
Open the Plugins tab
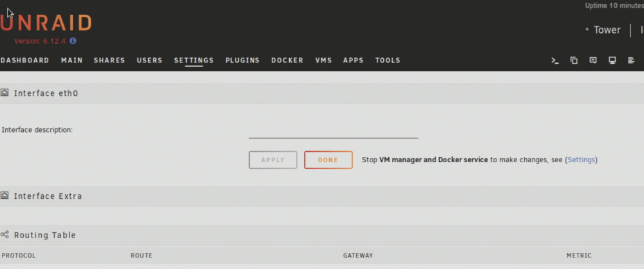coord(242,60)
